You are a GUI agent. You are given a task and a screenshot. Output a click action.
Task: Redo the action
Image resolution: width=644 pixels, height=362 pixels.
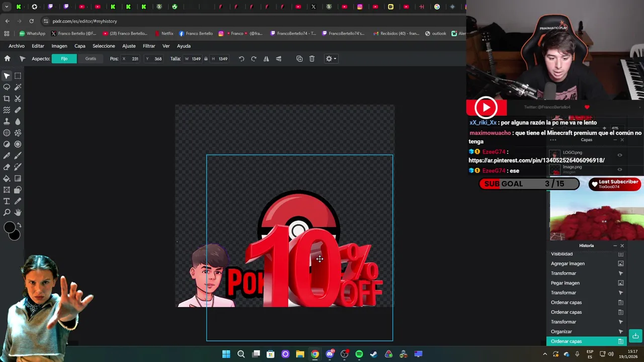coord(254,59)
